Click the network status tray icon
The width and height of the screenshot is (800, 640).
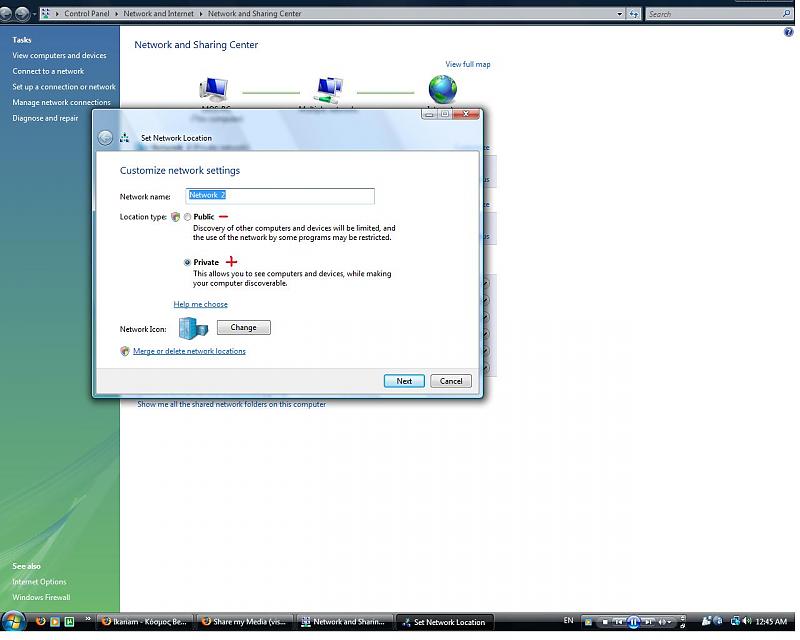tap(735, 621)
